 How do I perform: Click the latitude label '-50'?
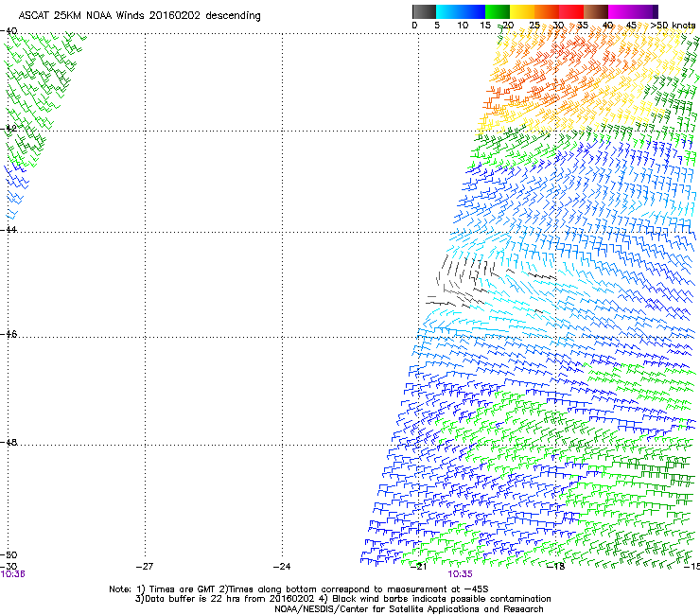point(9,554)
